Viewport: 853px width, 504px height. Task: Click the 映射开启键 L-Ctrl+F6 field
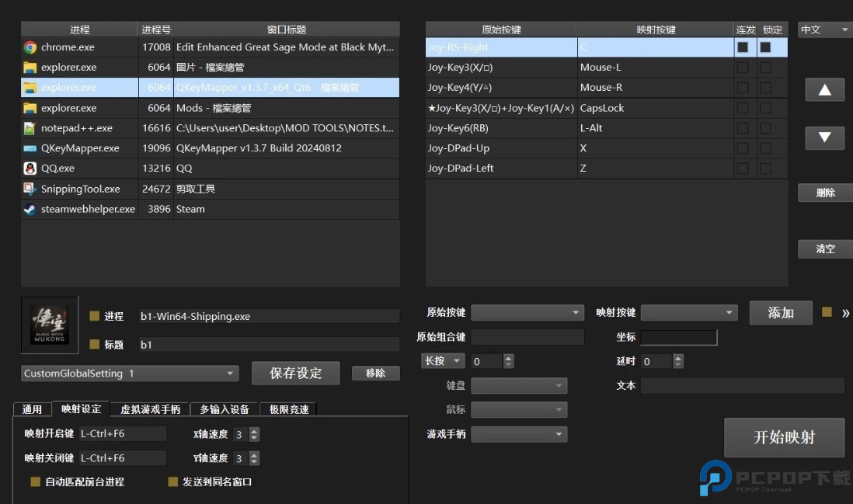(x=123, y=434)
